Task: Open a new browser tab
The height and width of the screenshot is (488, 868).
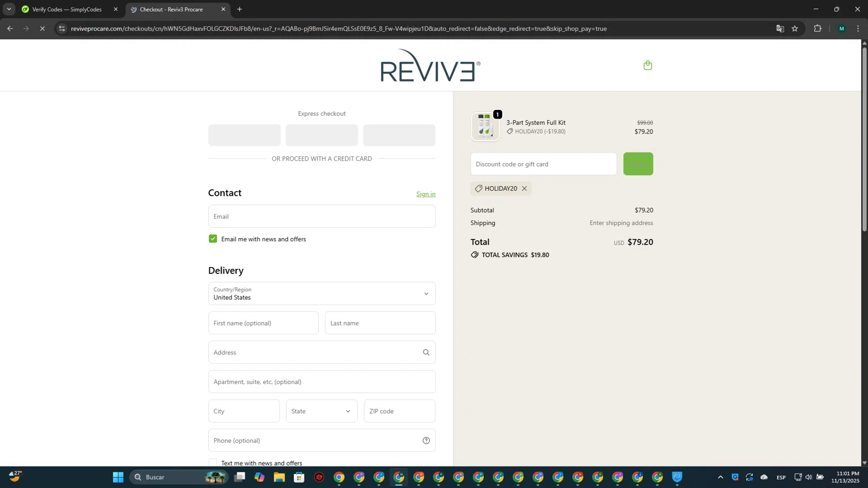Action: pyautogui.click(x=240, y=9)
